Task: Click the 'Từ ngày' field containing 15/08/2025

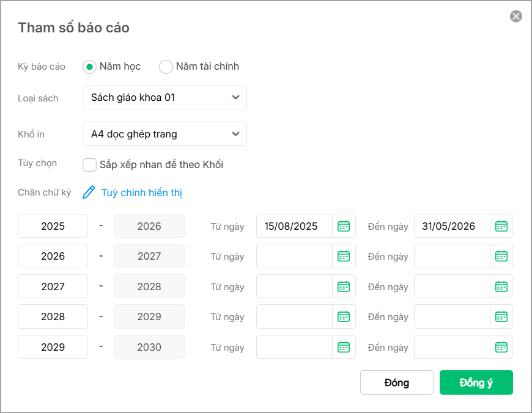Action: click(294, 226)
